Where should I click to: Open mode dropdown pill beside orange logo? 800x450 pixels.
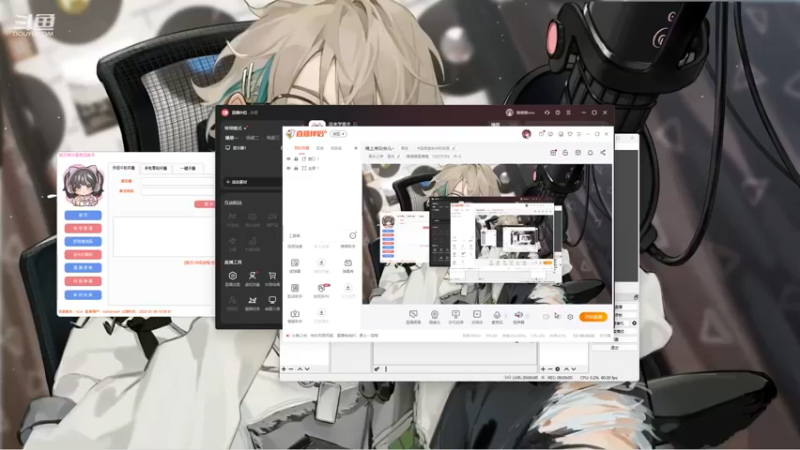coord(339,134)
